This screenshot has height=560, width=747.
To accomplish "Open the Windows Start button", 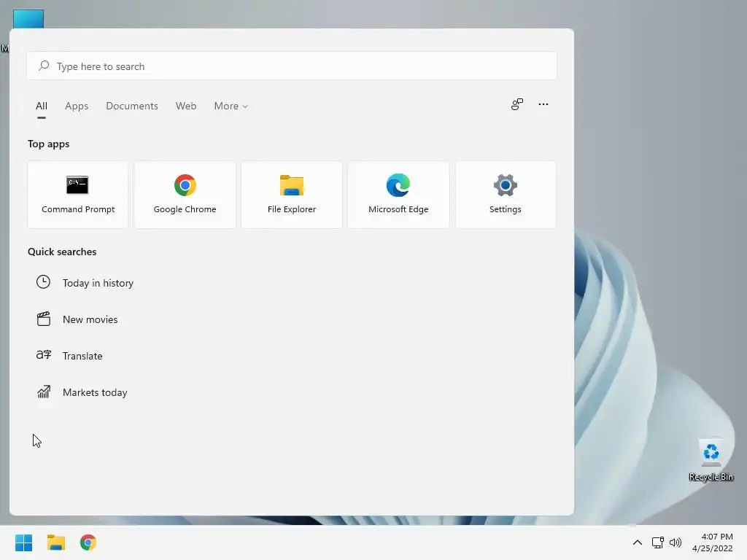I will [x=23, y=542].
